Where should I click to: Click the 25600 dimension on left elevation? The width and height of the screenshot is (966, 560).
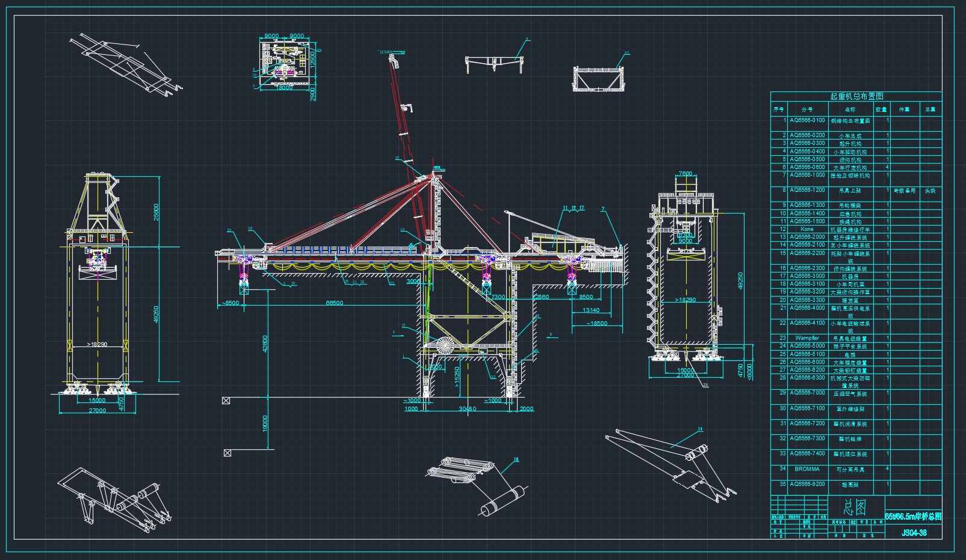click(156, 212)
